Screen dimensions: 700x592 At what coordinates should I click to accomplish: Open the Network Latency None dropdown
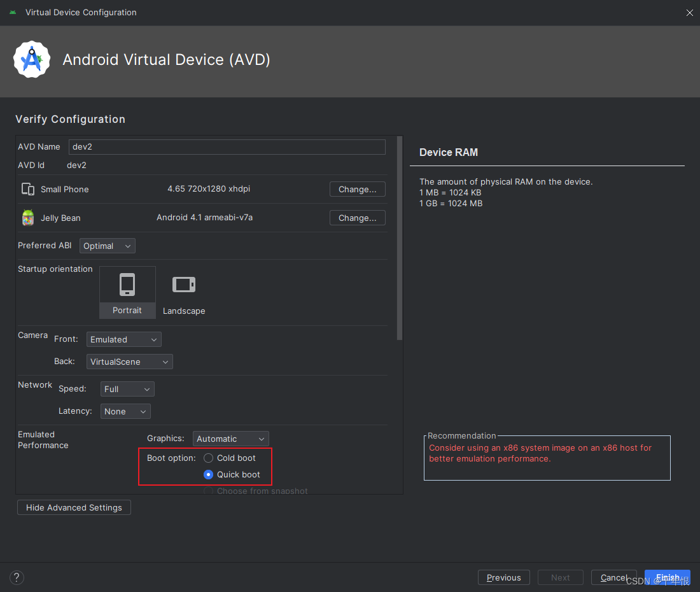coord(125,412)
